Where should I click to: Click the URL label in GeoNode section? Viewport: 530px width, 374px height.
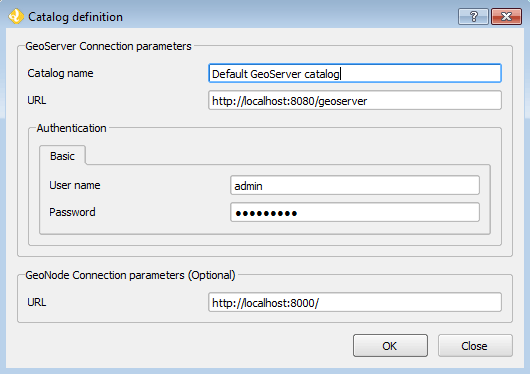tap(37, 302)
